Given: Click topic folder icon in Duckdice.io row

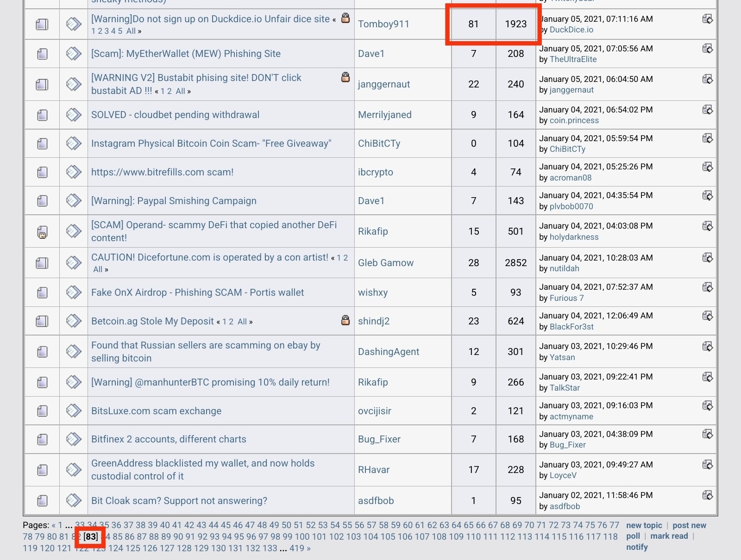Looking at the screenshot, I should pyautogui.click(x=42, y=24).
